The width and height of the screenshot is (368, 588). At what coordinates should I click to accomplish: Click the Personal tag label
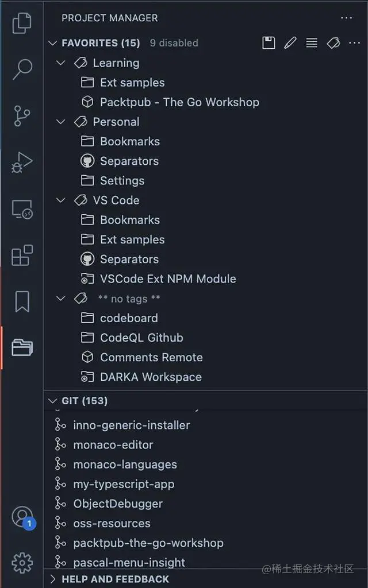(x=116, y=122)
